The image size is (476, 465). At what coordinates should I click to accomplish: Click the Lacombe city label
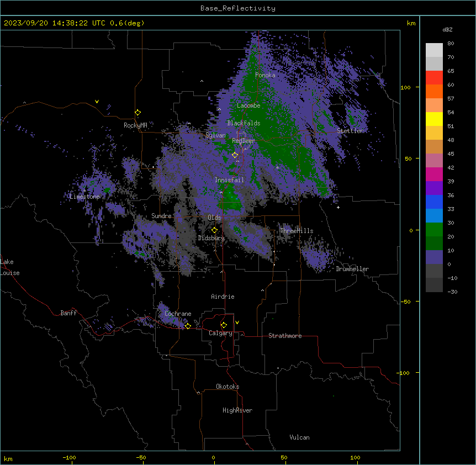pos(248,105)
